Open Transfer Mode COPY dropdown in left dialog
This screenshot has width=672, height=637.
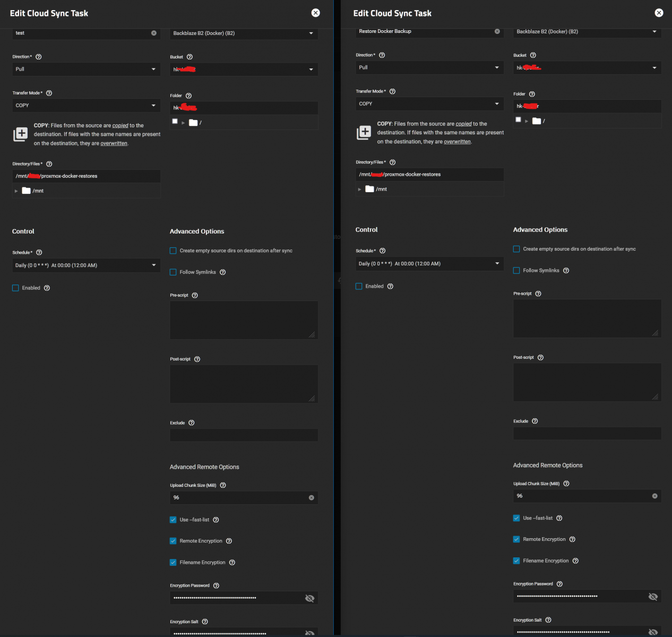click(87, 105)
